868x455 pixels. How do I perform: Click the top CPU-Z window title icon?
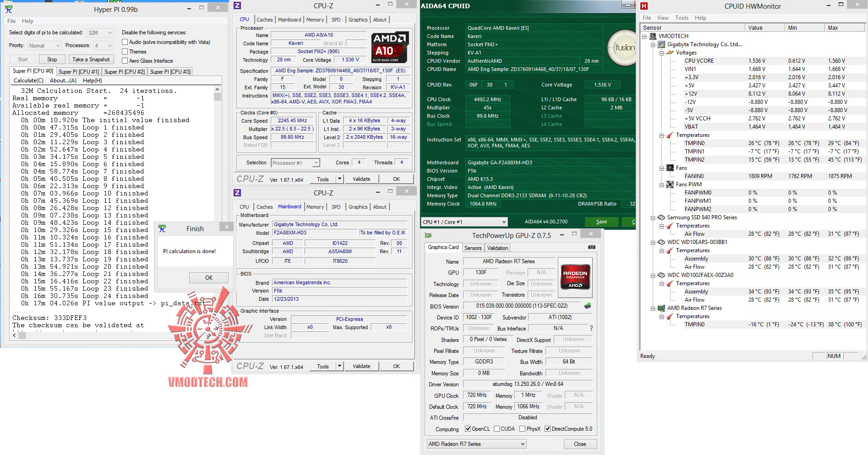click(237, 5)
